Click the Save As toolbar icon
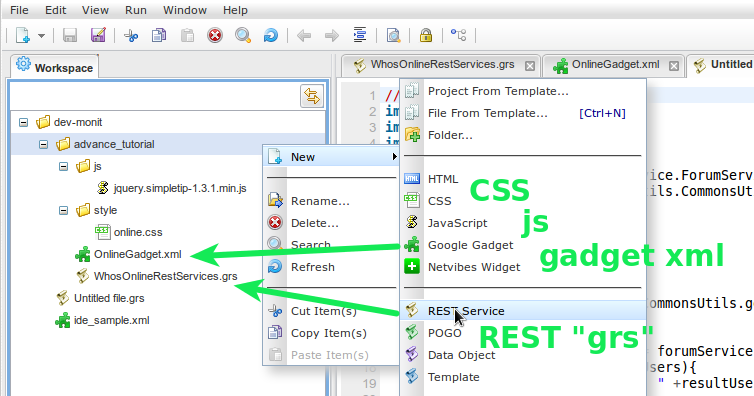 98,35
